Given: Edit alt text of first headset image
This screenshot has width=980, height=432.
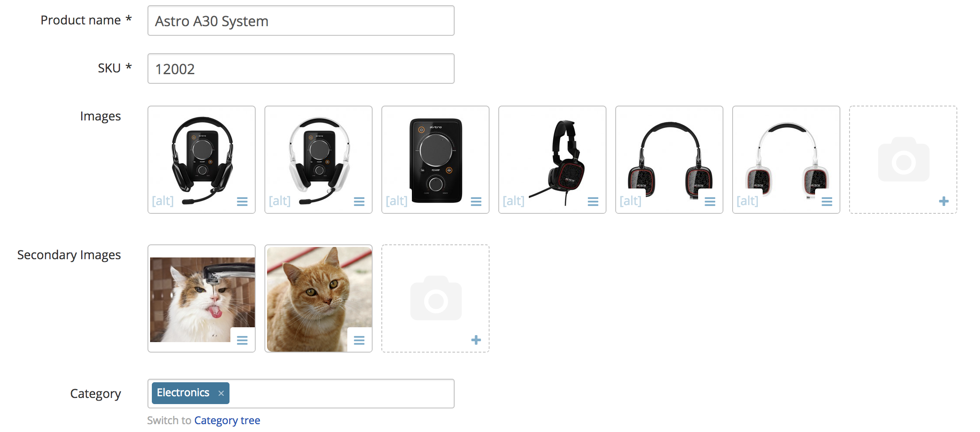Looking at the screenshot, I should [163, 201].
